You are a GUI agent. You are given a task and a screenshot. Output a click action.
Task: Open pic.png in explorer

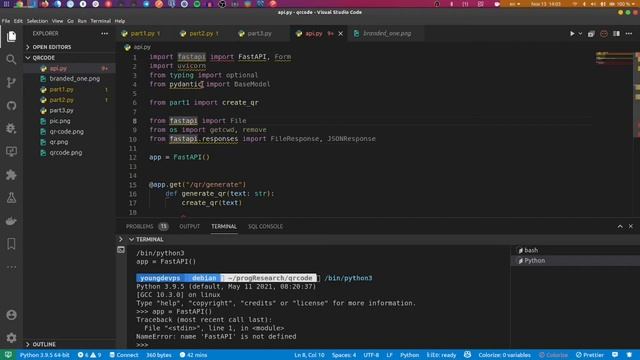69,121
